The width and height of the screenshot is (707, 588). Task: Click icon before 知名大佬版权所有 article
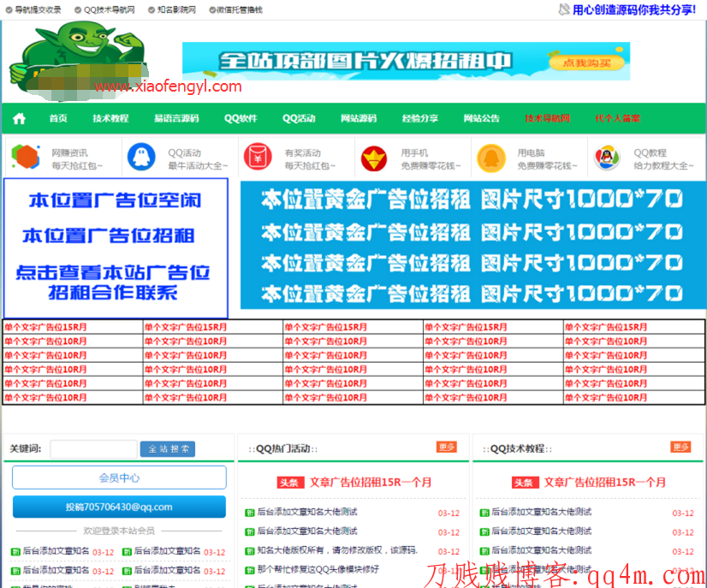(x=249, y=551)
